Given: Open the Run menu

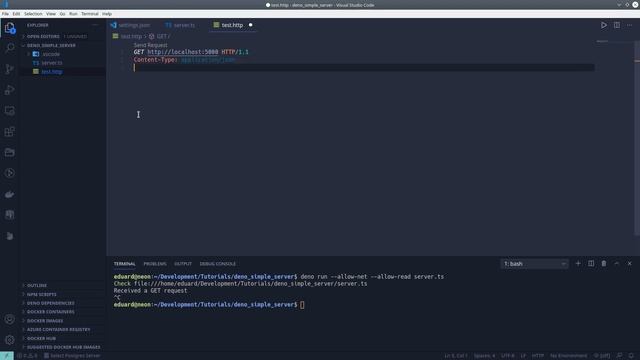Looking at the screenshot, I should tap(73, 14).
